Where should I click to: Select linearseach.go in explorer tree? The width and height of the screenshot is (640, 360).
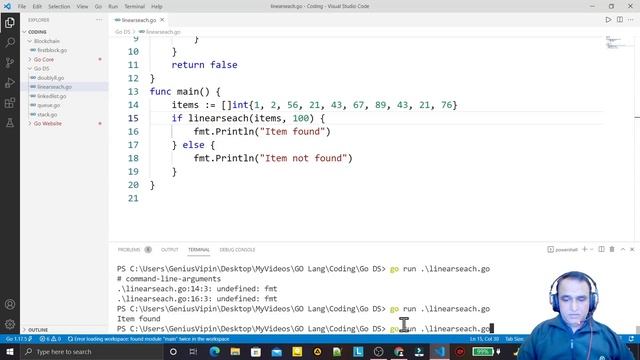pyautogui.click(x=64, y=87)
